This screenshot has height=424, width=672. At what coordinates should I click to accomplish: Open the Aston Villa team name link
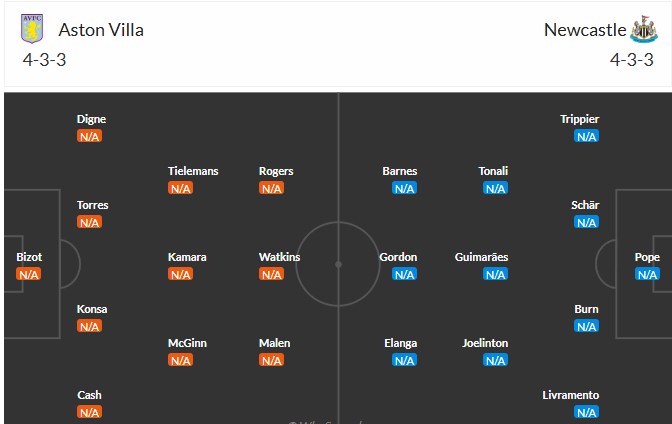(101, 30)
